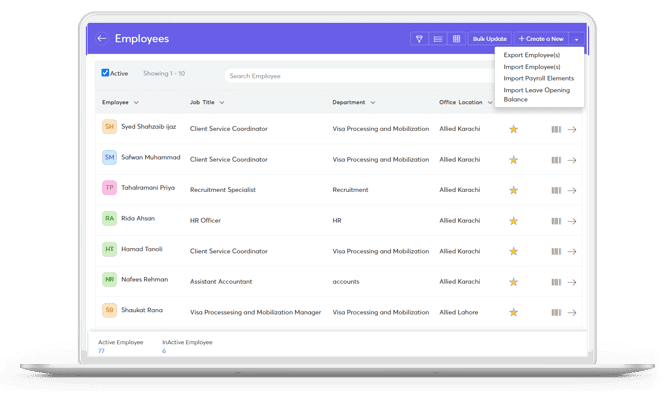Open InActive Employee count 6
The image size is (672, 400).
pyautogui.click(x=164, y=351)
